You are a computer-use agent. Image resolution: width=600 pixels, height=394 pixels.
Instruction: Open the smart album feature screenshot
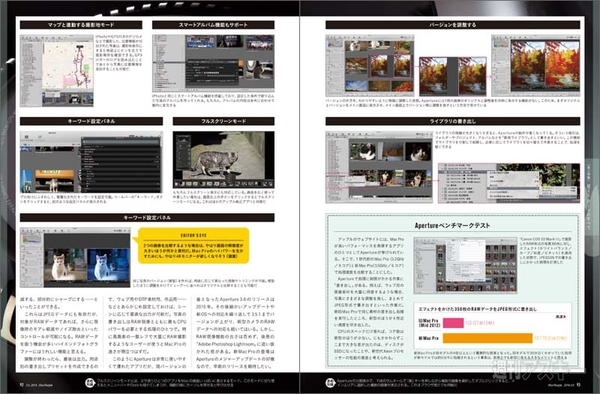[x=213, y=63]
